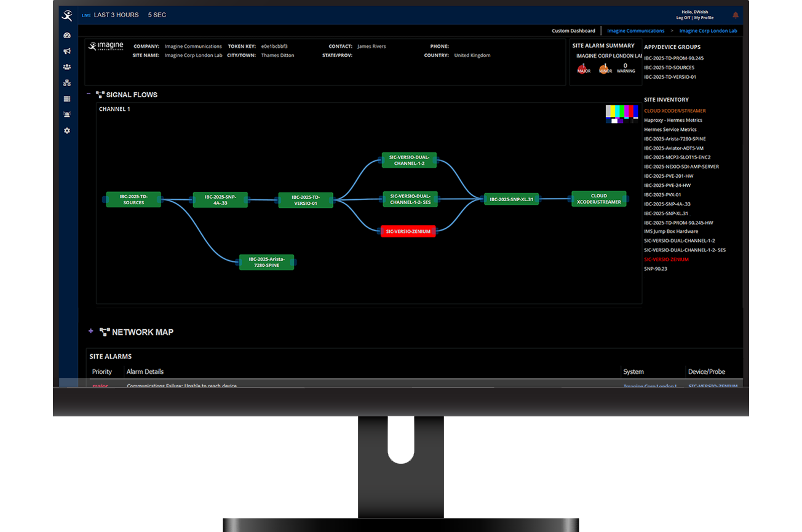Select the SIC-VERSIO-DUAL-CHANNEL-1-2 flow node
Image resolution: width=802 pixels, height=532 pixels.
(408, 160)
